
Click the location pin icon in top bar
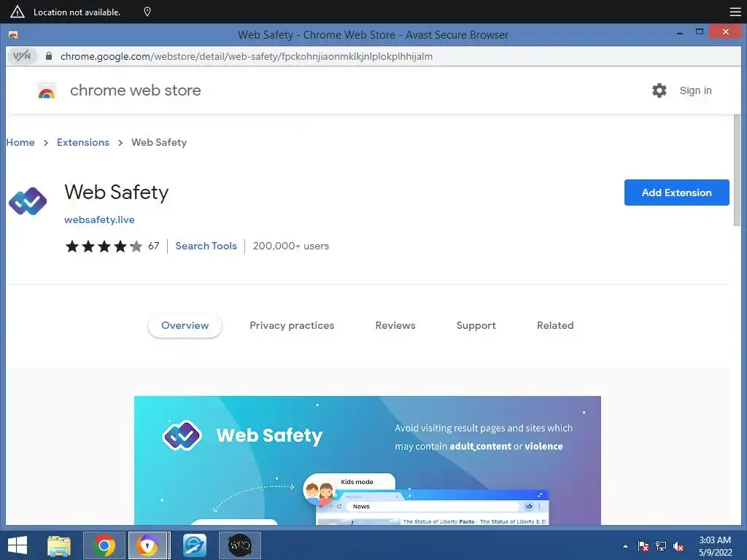coord(147,12)
